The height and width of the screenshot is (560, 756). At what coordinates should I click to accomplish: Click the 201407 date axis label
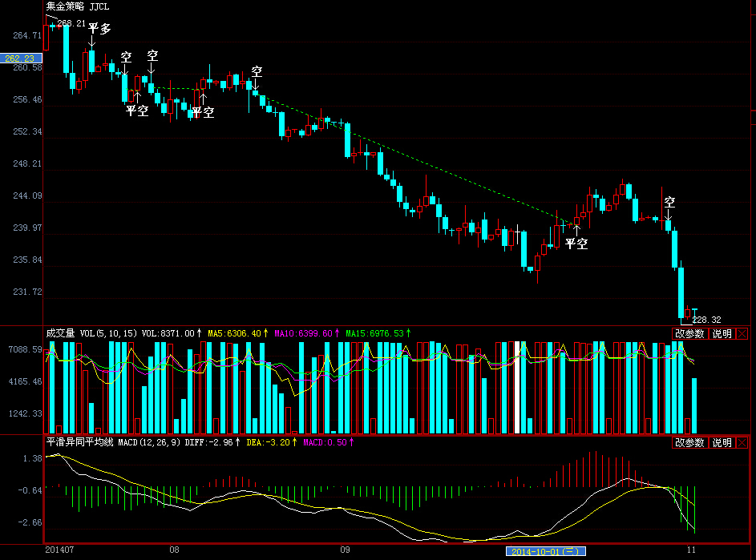point(59,550)
